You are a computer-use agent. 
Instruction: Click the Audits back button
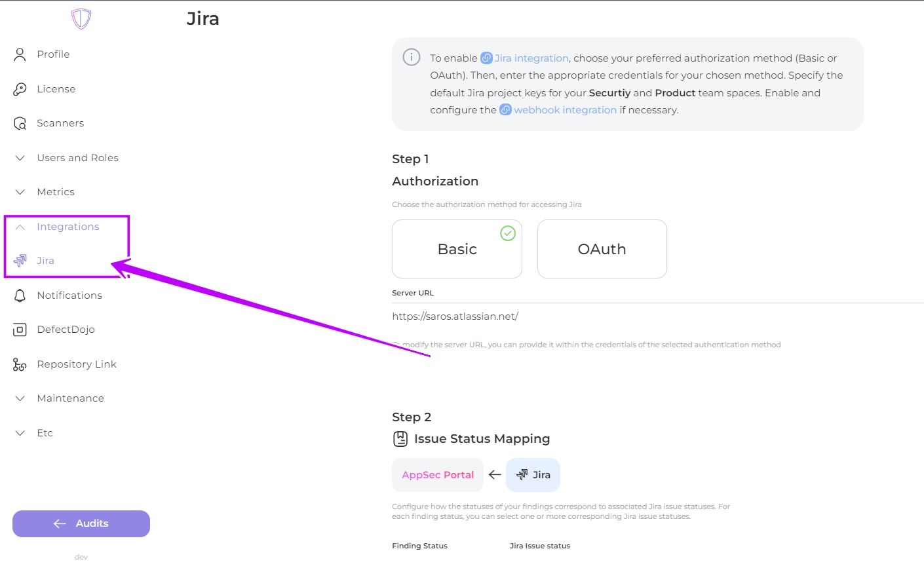pyautogui.click(x=81, y=523)
